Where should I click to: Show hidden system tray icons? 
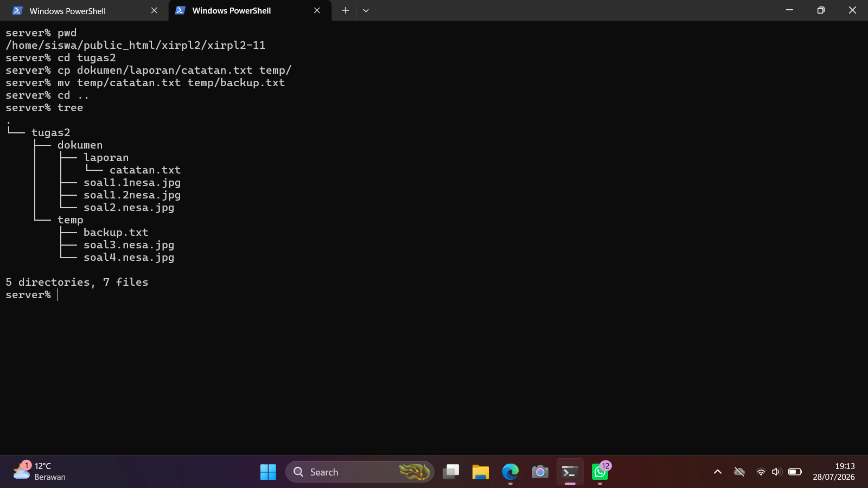718,472
